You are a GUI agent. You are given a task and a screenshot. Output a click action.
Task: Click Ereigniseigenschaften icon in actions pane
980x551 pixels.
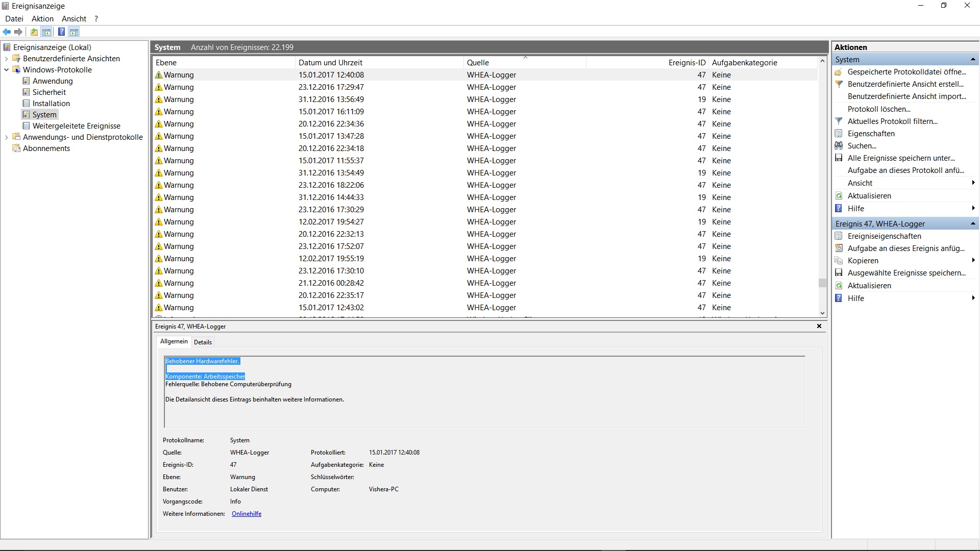pos(839,236)
